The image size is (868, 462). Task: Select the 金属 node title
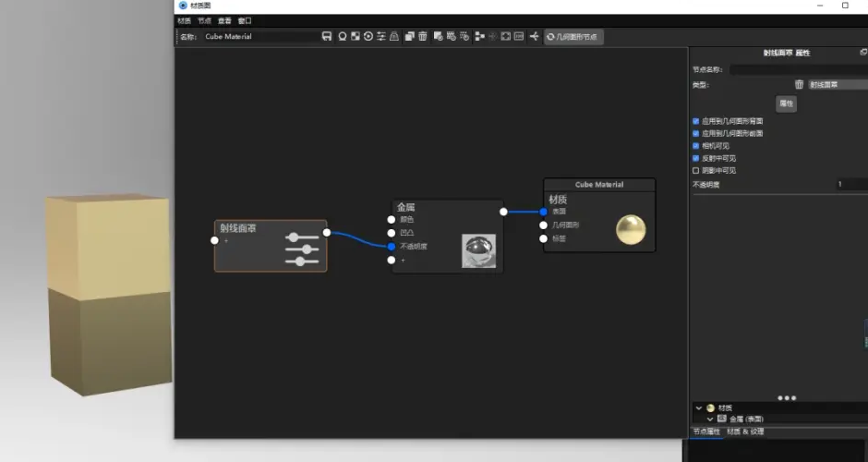405,207
